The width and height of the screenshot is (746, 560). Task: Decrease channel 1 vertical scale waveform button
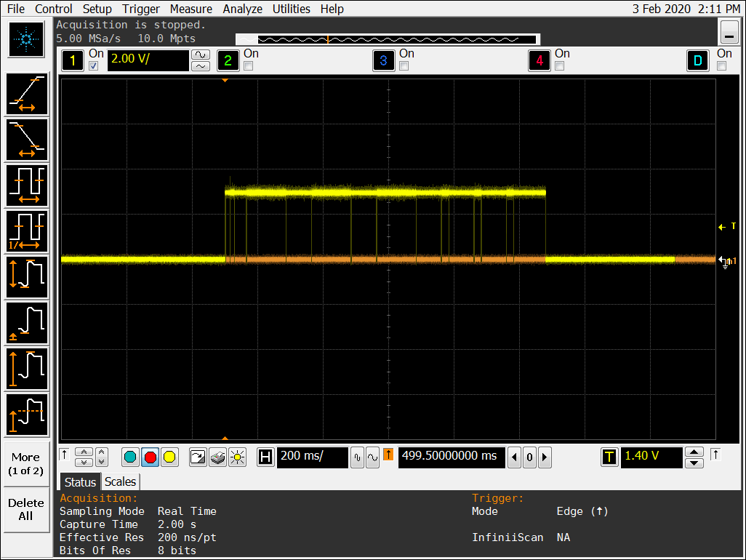pos(200,66)
